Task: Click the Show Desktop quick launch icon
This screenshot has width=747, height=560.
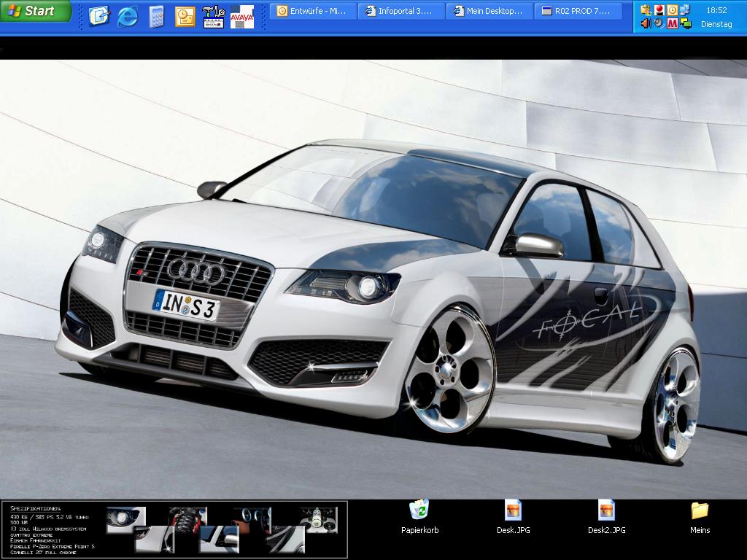Action: pos(98,16)
